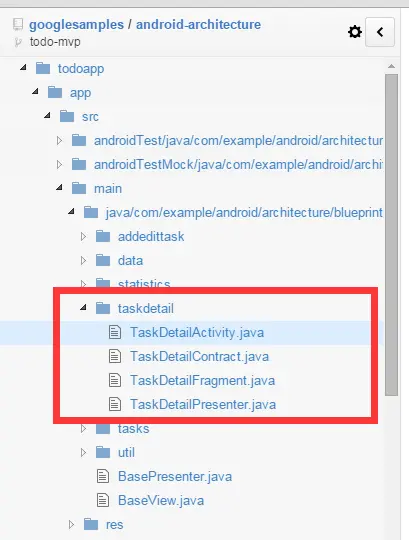
Task: Open the todoapp folder name
Action: click(81, 69)
